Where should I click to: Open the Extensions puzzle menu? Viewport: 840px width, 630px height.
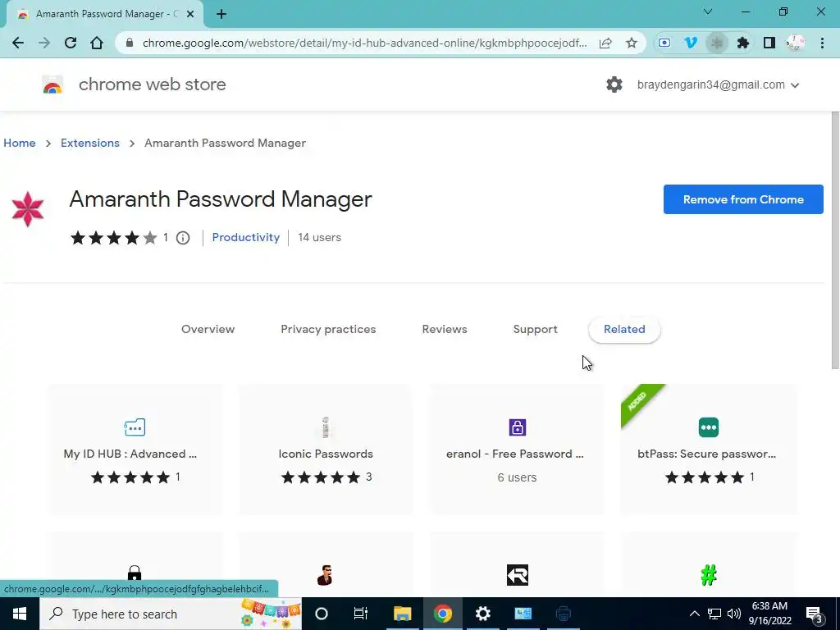pyautogui.click(x=743, y=43)
